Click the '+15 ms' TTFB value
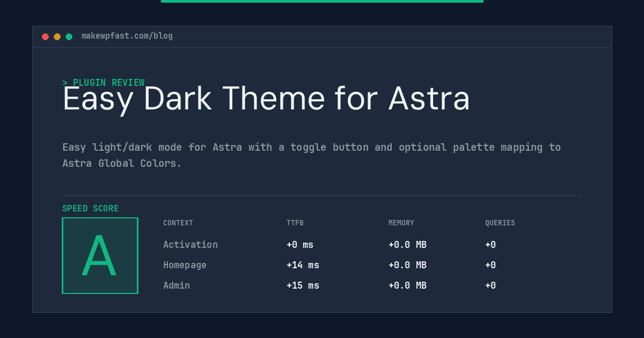Image resolution: width=644 pixels, height=338 pixels. coord(303,285)
